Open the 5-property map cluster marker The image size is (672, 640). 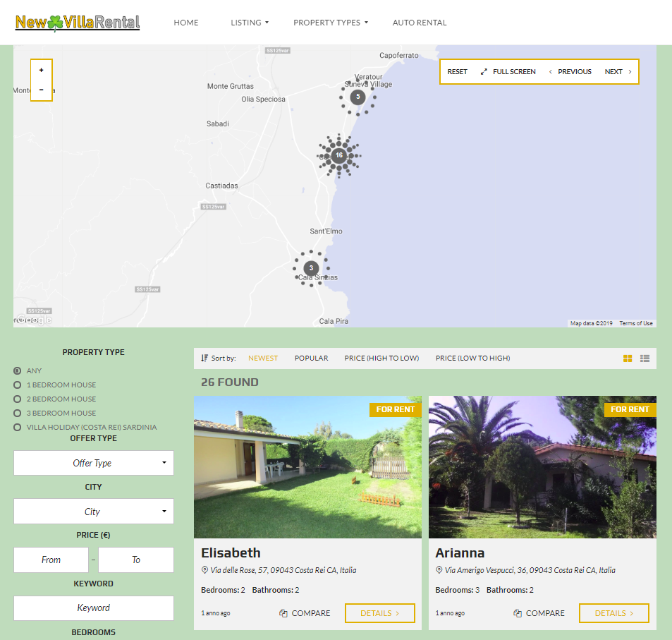pos(358,97)
